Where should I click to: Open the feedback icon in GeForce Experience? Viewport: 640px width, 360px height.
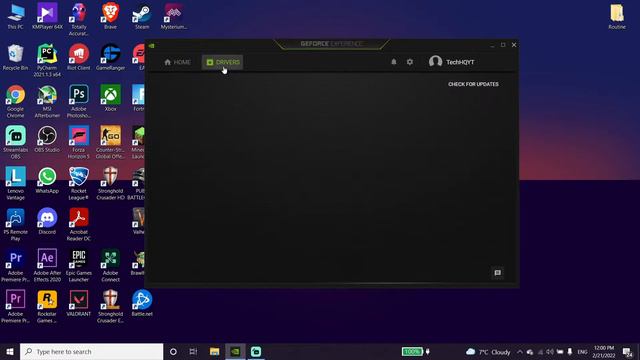tap(497, 273)
